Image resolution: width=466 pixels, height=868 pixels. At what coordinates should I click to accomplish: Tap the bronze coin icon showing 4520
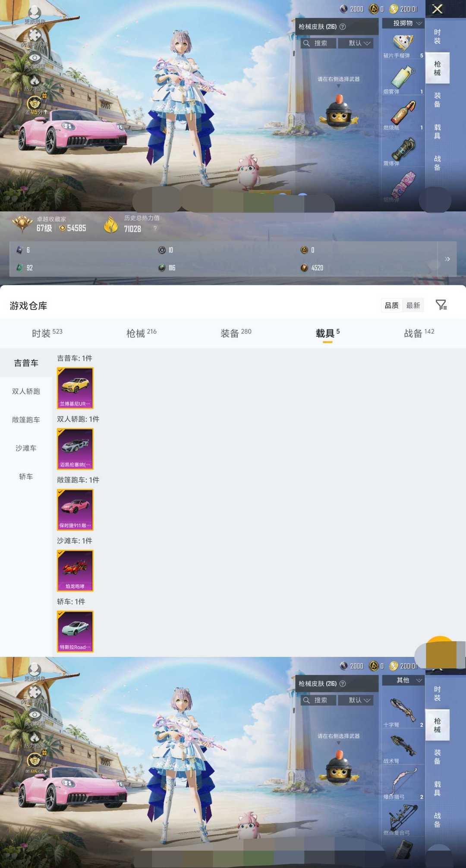pyautogui.click(x=304, y=268)
